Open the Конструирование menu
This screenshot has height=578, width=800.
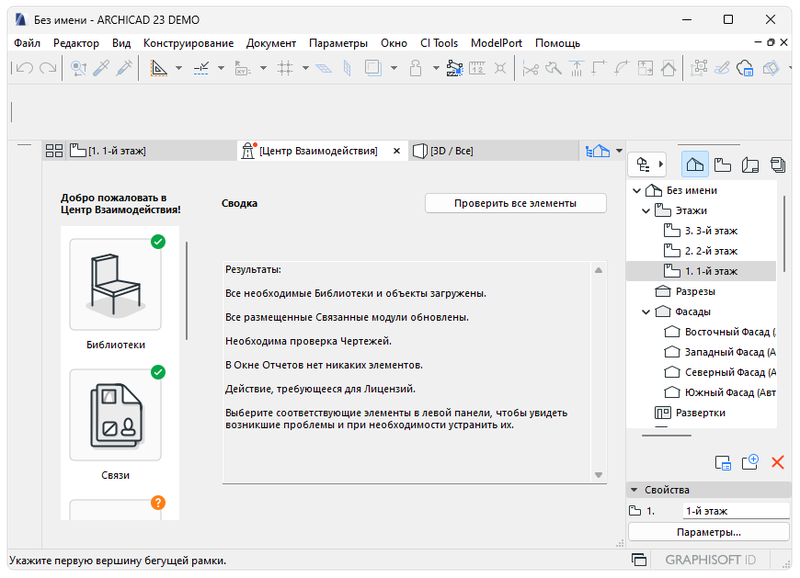188,43
